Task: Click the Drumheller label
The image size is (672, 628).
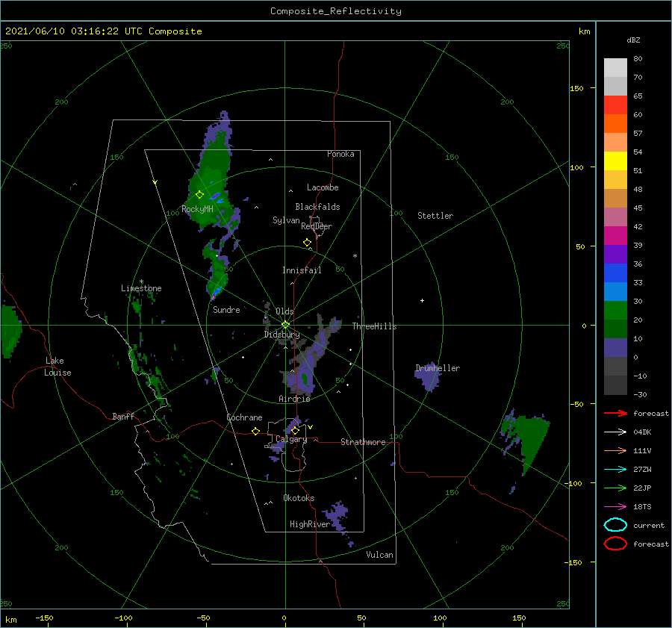Action: pos(438,368)
